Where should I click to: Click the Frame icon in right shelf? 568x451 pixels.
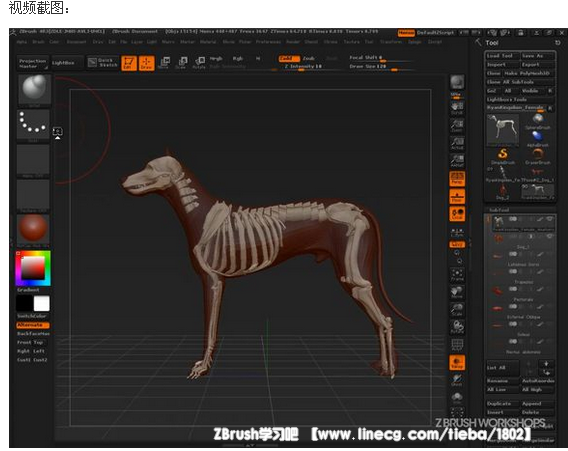(x=457, y=275)
